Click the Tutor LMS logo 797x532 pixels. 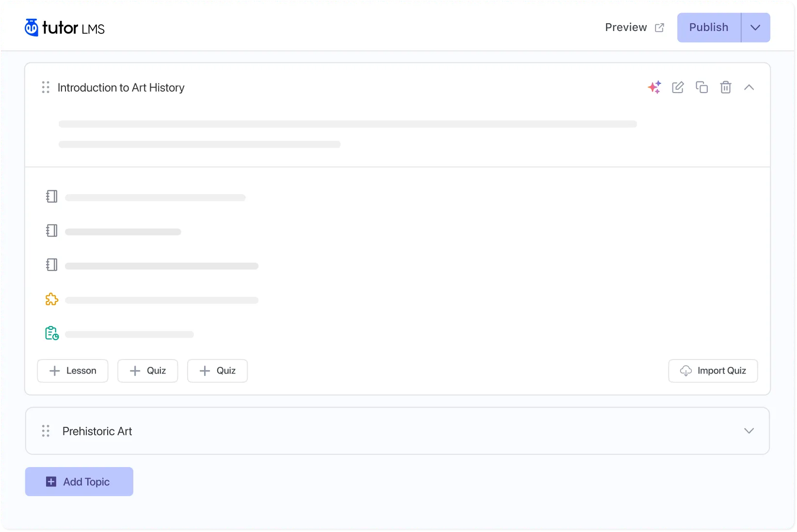64,28
